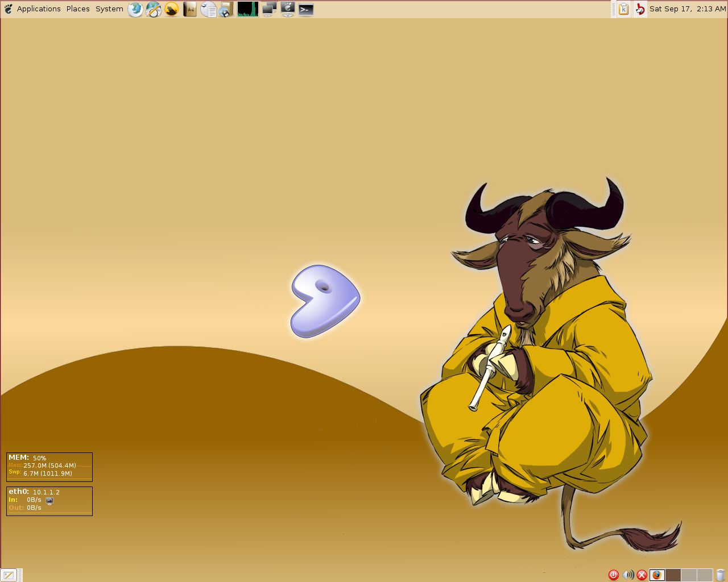Launch the blue globe web browser
The height and width of the screenshot is (582, 728).
135,9
